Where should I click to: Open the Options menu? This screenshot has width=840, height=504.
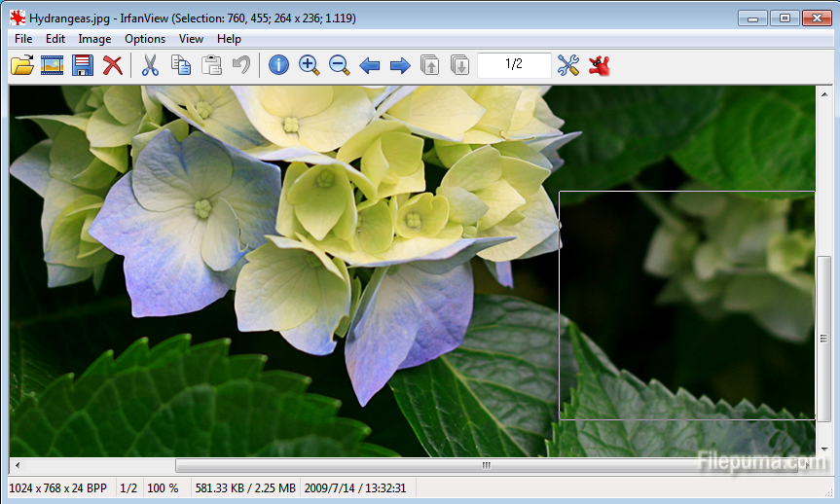click(x=145, y=39)
